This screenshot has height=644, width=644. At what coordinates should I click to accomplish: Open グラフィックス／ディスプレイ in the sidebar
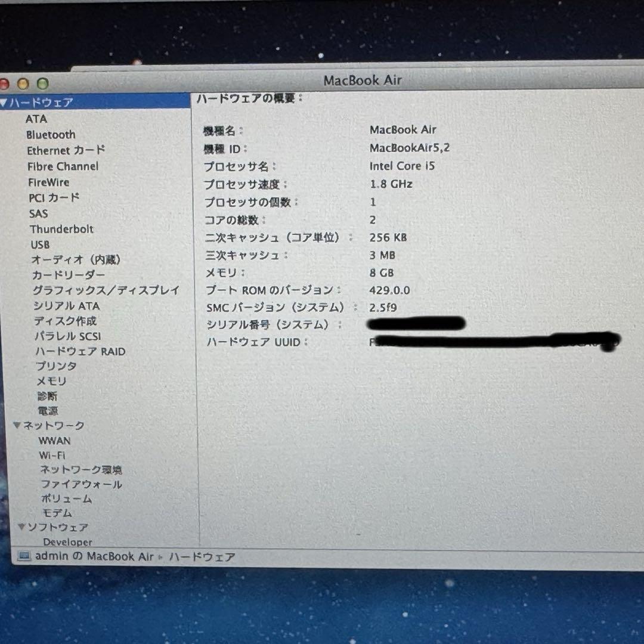click(x=106, y=290)
